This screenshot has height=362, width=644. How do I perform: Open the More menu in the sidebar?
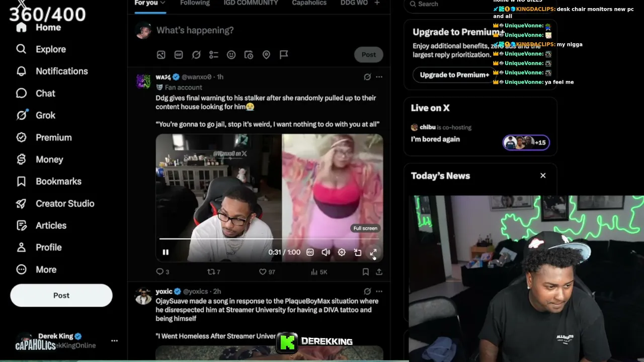(36, 269)
